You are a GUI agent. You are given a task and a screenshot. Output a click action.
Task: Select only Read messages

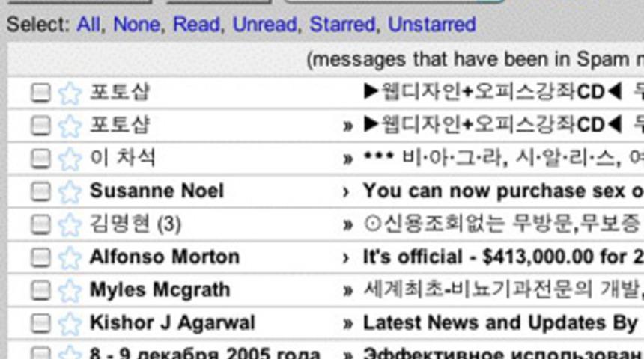coord(195,25)
